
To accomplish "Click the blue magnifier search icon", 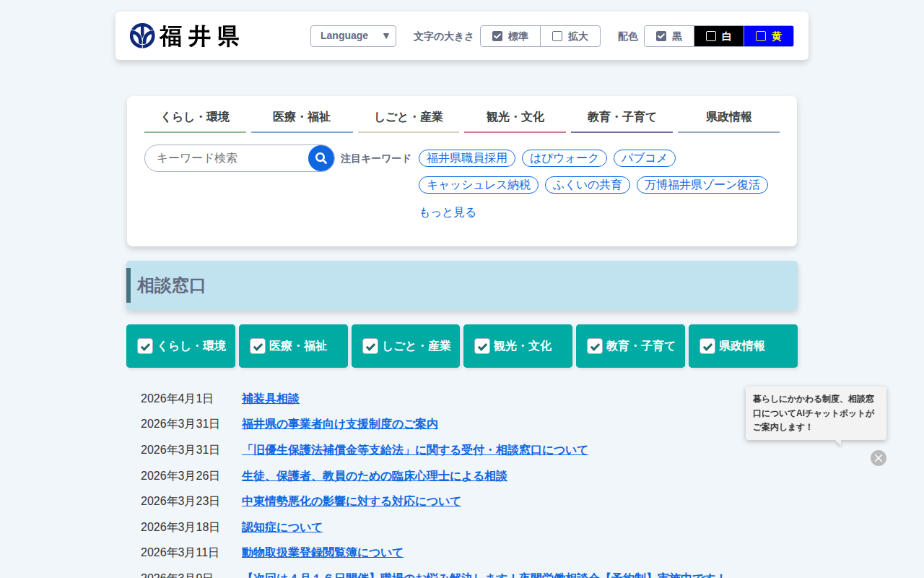I will pos(321,158).
